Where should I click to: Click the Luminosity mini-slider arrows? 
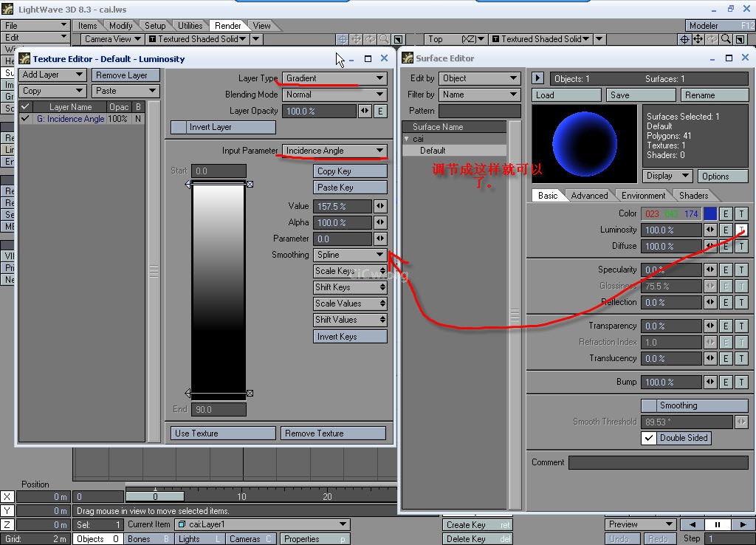pos(709,230)
